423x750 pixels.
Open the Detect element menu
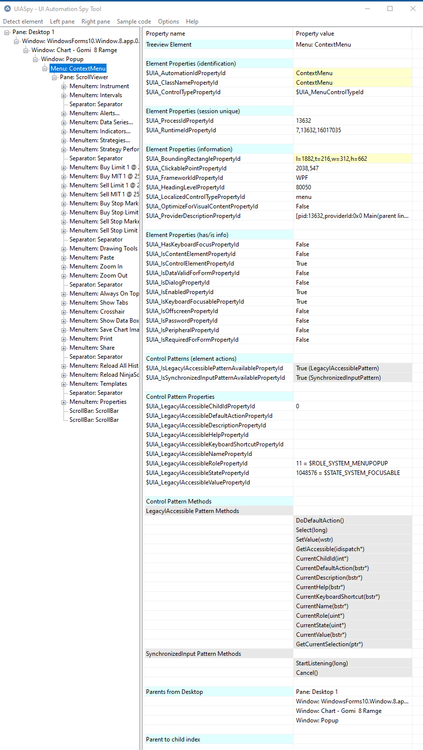[22, 22]
